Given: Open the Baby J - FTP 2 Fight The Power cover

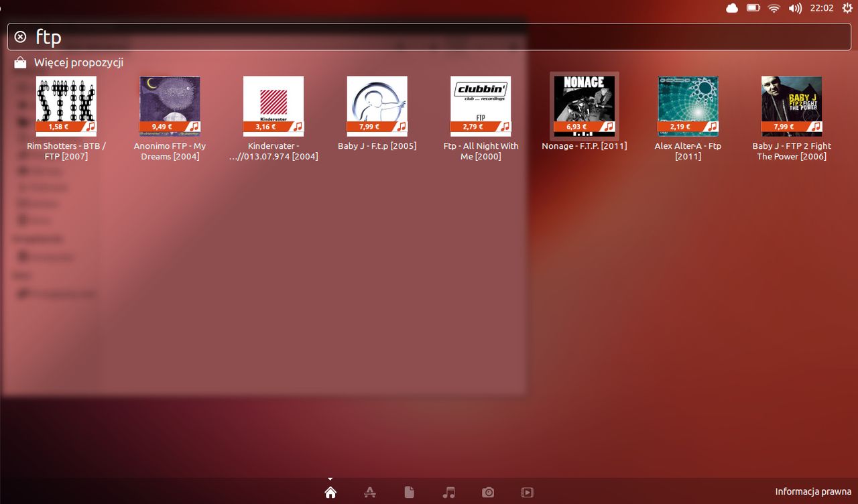Looking at the screenshot, I should tap(792, 106).
